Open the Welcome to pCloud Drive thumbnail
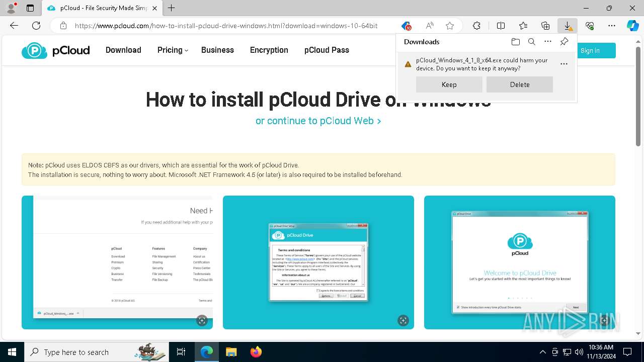644x362 pixels. (520, 262)
